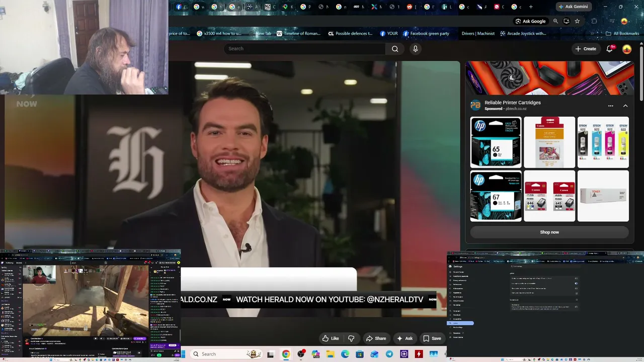
Task: Open the browser zoom magnifier icon
Action: 555,21
